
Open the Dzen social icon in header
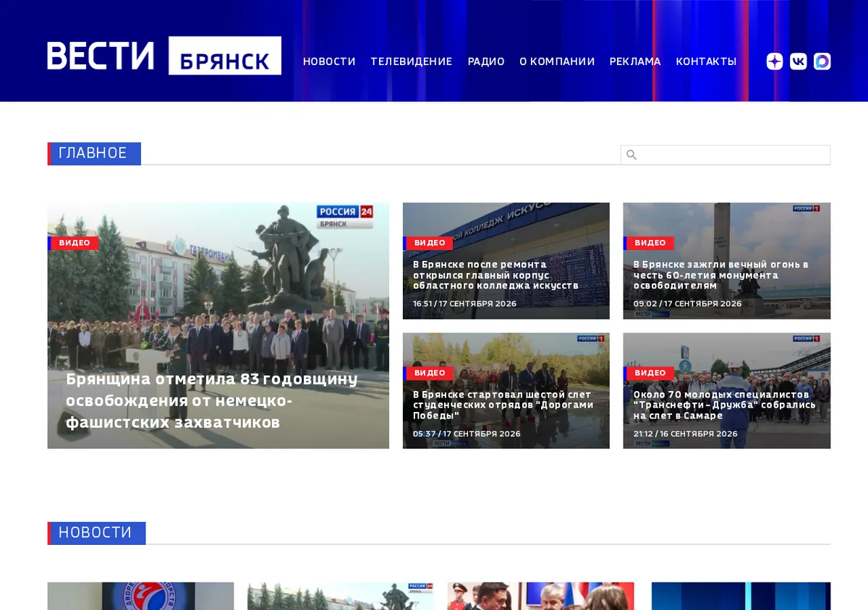pyautogui.click(x=775, y=61)
